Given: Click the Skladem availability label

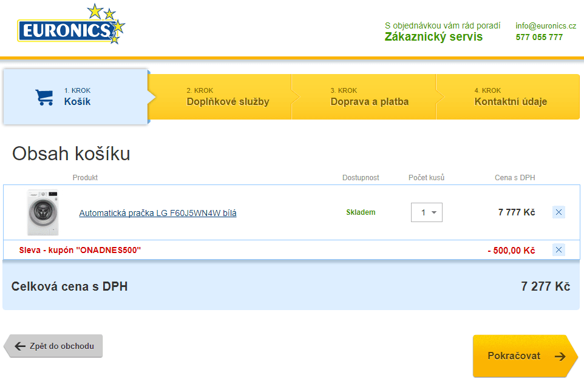Looking at the screenshot, I should click(x=361, y=212).
